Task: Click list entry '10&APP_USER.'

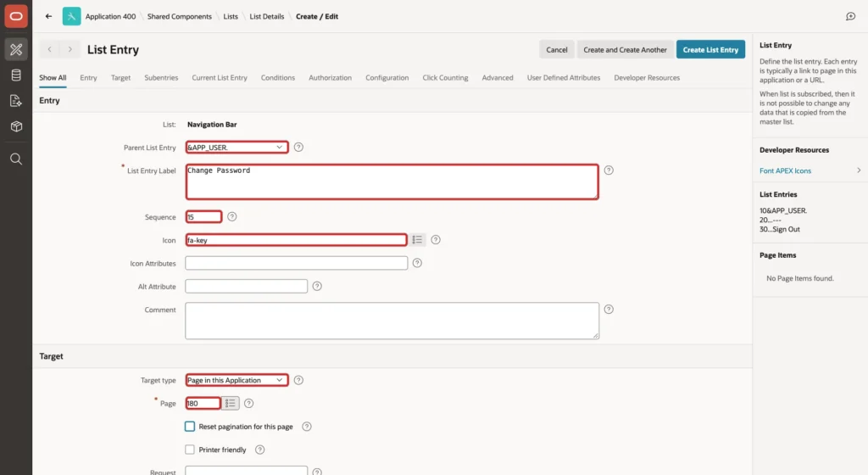Action: tap(783, 210)
